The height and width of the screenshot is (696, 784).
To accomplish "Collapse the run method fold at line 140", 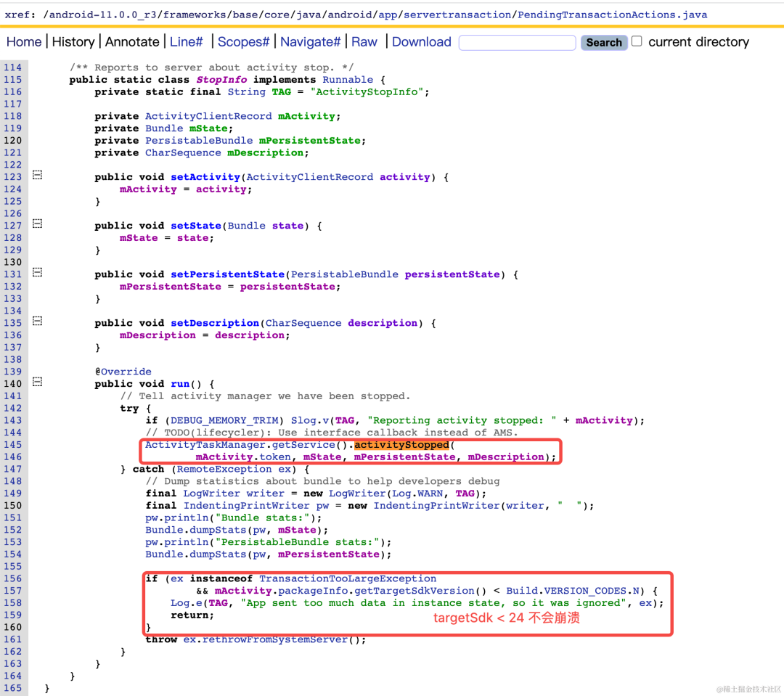I will tap(38, 382).
